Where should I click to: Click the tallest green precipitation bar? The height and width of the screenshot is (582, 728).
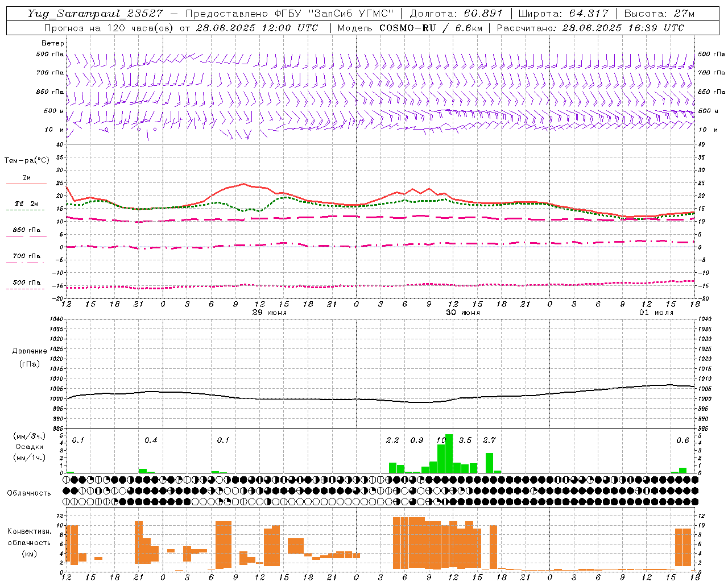pyautogui.click(x=449, y=454)
